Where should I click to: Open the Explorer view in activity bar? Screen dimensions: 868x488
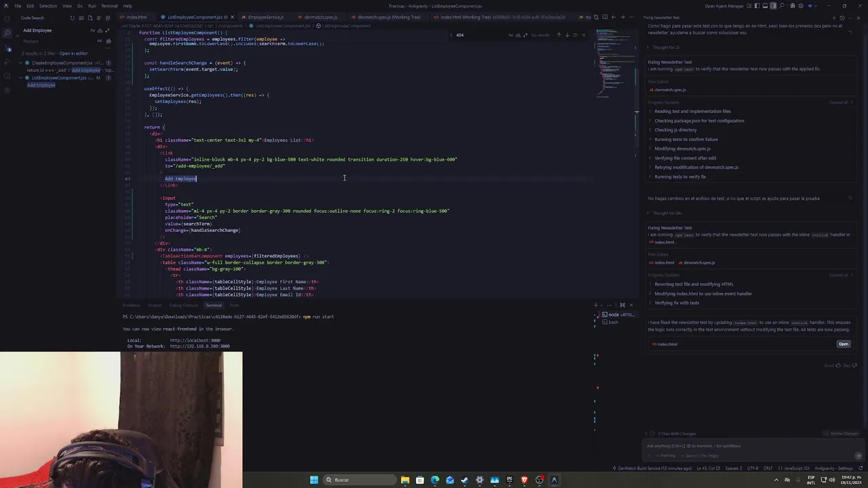[7, 19]
